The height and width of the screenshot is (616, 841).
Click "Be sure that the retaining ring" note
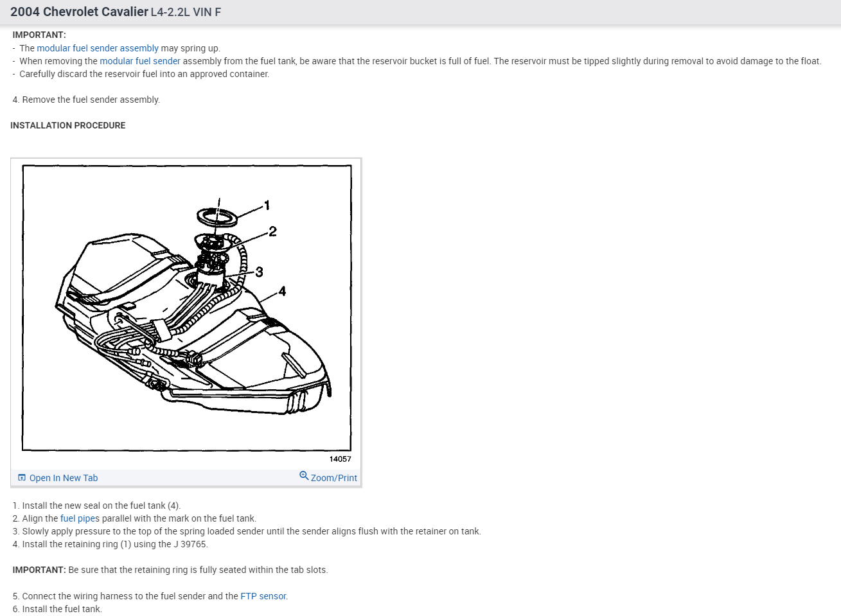198,570
